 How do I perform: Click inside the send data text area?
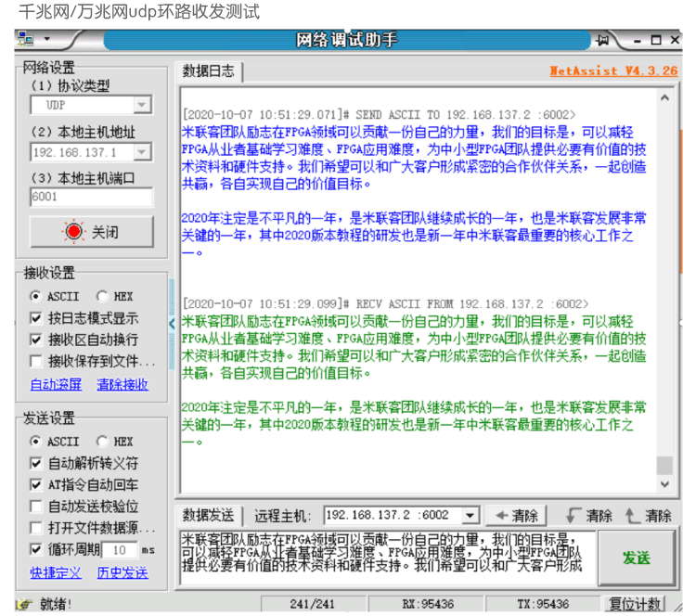(x=387, y=558)
